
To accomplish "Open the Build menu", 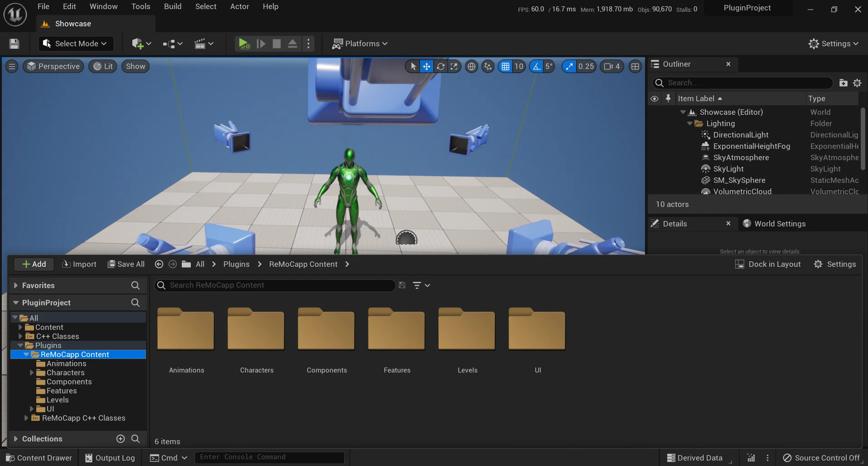I will [173, 6].
